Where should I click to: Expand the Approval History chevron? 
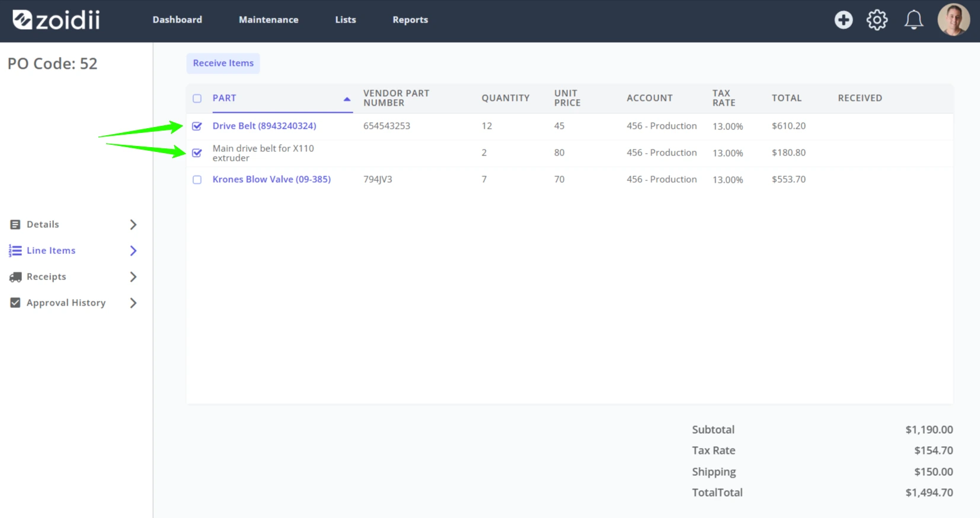coord(133,303)
